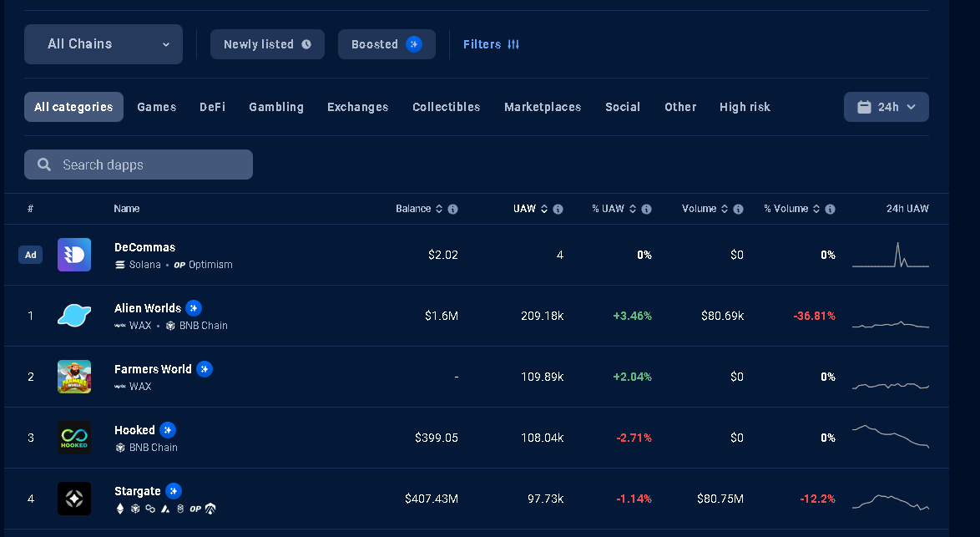Image resolution: width=980 pixels, height=537 pixels.
Task: Click the 24h UAW sparkline for Alien Worlds
Action: pos(891,324)
